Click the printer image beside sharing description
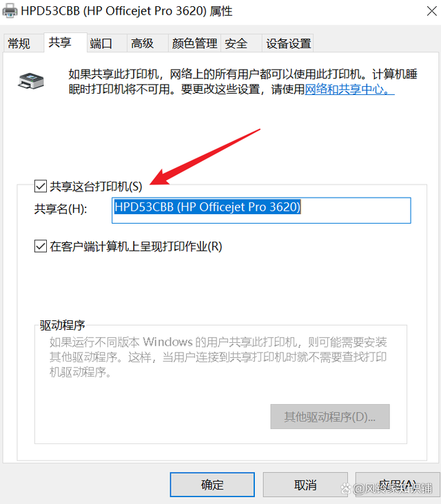 (31, 81)
